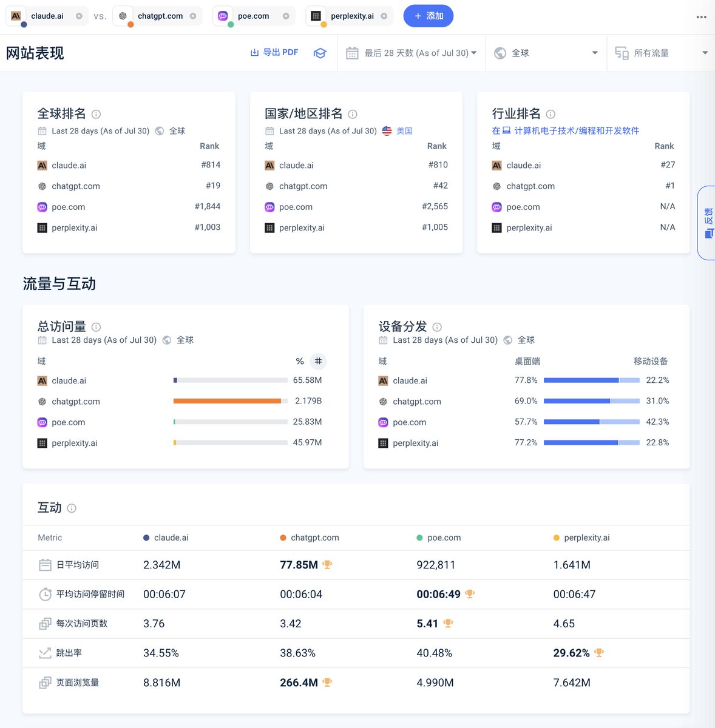Click chatgpt.com favicon in 全球排名 card
This screenshot has width=715, height=728.
tap(42, 186)
